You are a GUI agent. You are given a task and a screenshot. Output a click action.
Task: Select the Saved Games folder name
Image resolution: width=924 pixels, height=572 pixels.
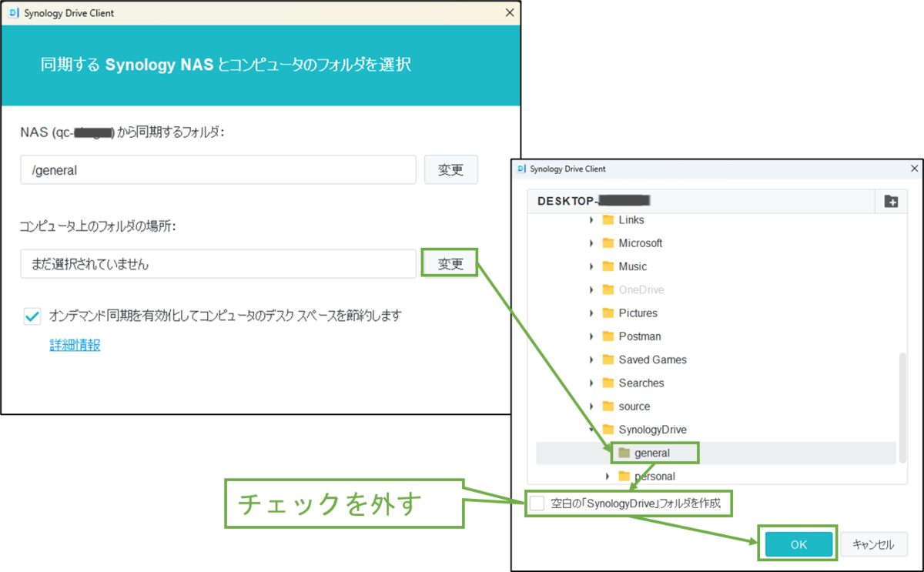[653, 360]
